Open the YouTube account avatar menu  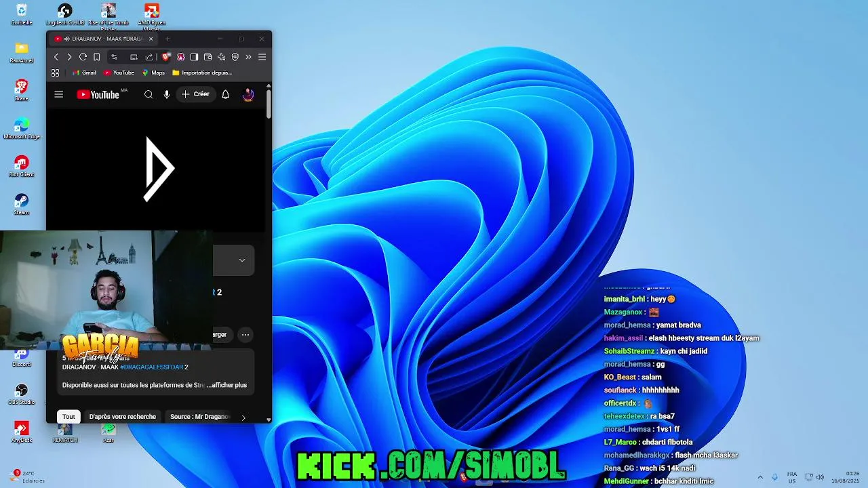(248, 95)
